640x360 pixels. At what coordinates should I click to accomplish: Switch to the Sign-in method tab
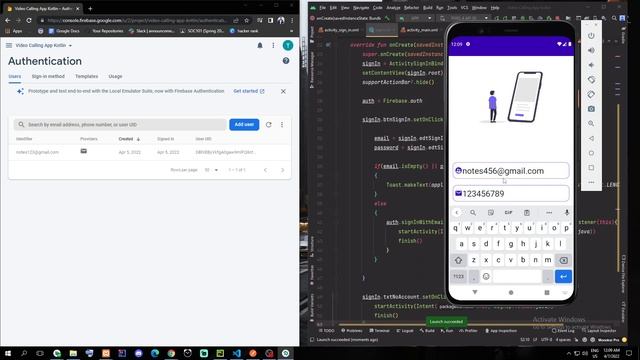tap(48, 76)
